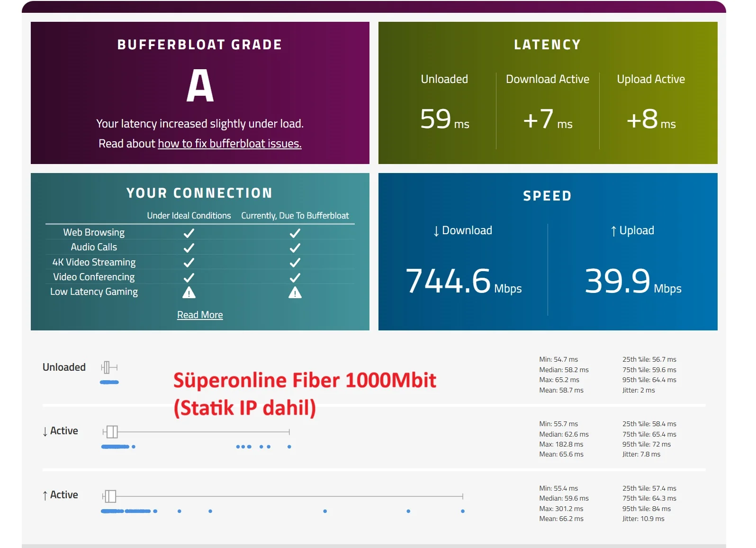Click the Audio Calls row label
This screenshot has height=548, width=756.
(94, 247)
